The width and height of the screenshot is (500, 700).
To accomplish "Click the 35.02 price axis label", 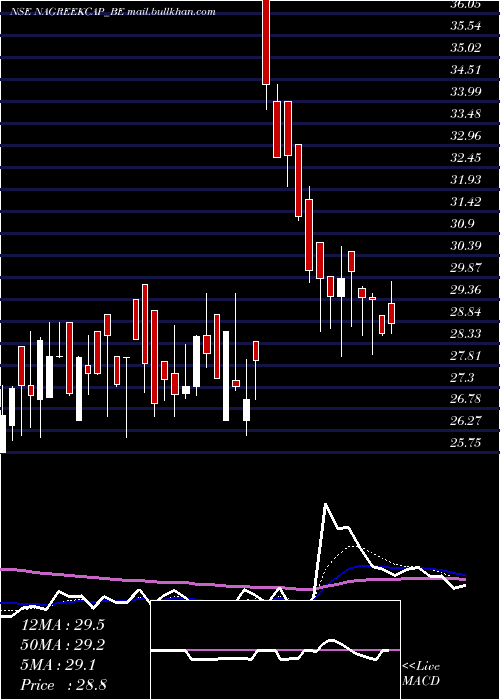I will point(466,48).
